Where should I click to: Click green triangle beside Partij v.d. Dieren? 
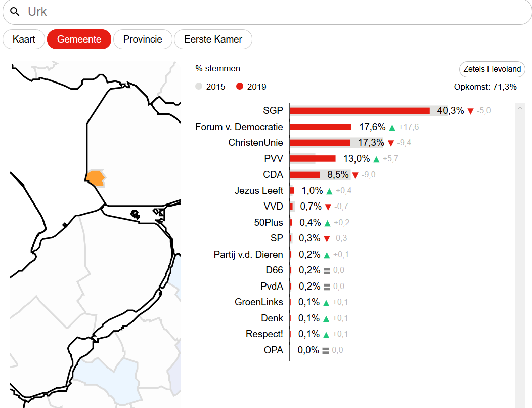(x=327, y=255)
